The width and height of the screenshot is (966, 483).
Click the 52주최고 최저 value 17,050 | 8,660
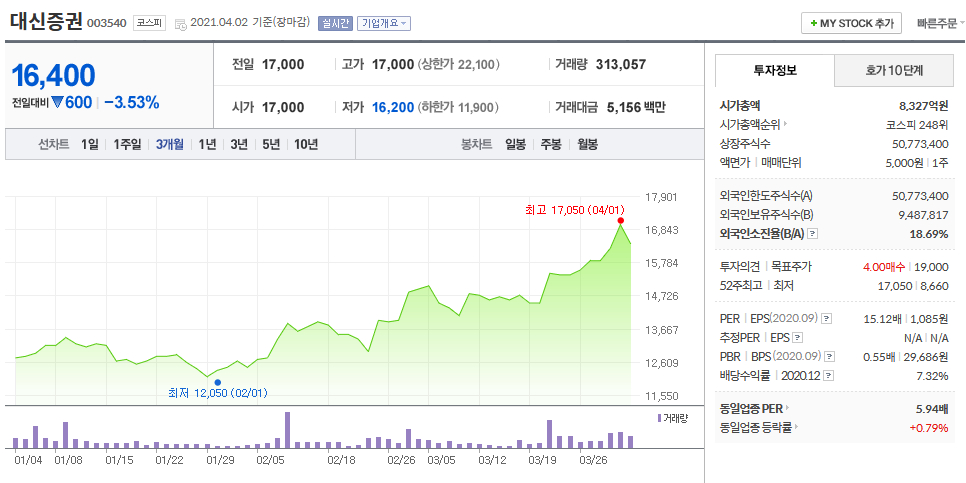pos(913,286)
